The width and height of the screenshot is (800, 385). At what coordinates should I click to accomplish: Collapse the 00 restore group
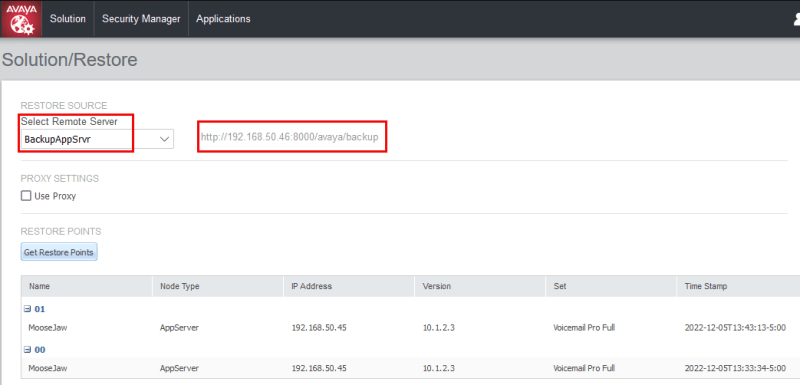[28, 350]
